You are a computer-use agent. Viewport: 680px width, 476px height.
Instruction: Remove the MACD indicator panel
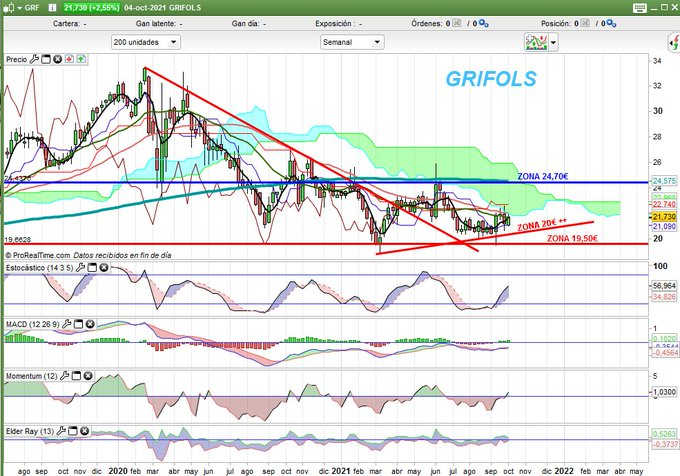click(x=90, y=324)
